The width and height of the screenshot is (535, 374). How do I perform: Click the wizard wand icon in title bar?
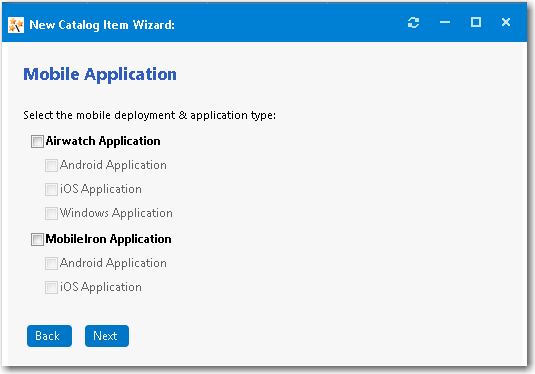(16, 25)
